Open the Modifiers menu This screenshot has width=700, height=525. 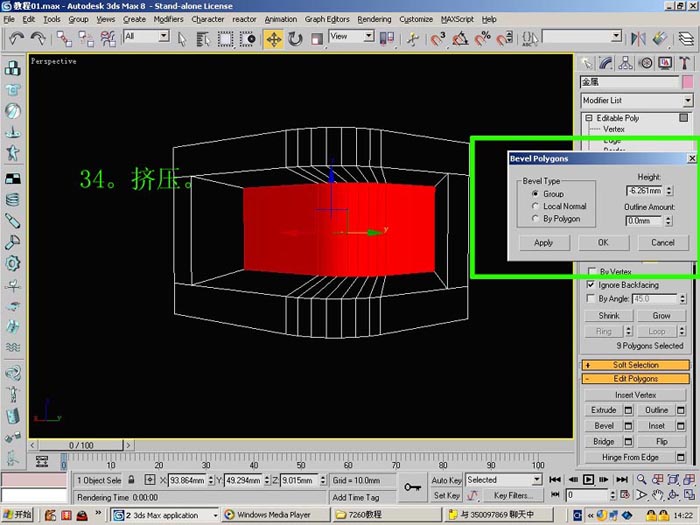[168, 19]
